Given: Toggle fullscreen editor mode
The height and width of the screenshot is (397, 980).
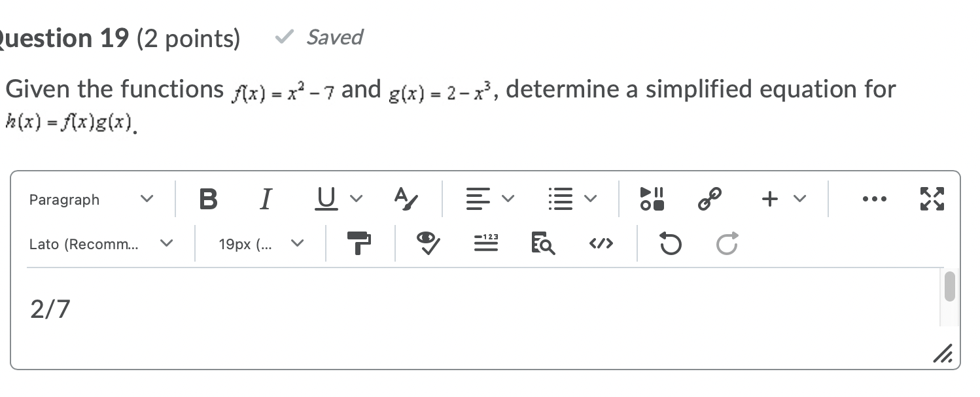Looking at the screenshot, I should tap(932, 199).
